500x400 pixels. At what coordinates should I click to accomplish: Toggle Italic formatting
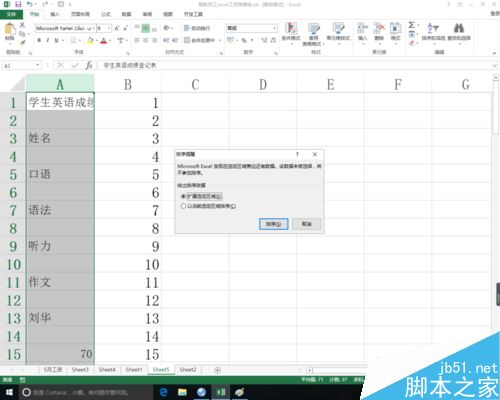48,40
